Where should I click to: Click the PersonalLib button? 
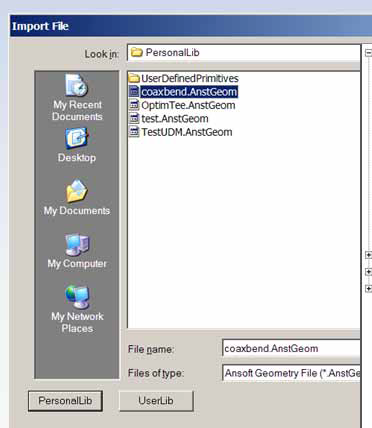click(65, 401)
